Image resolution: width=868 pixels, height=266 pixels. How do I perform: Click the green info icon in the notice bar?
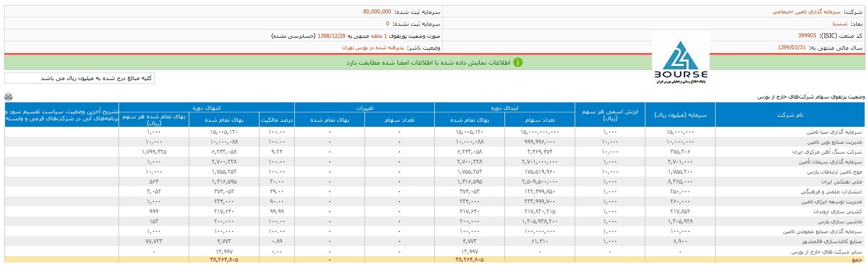pos(518,63)
